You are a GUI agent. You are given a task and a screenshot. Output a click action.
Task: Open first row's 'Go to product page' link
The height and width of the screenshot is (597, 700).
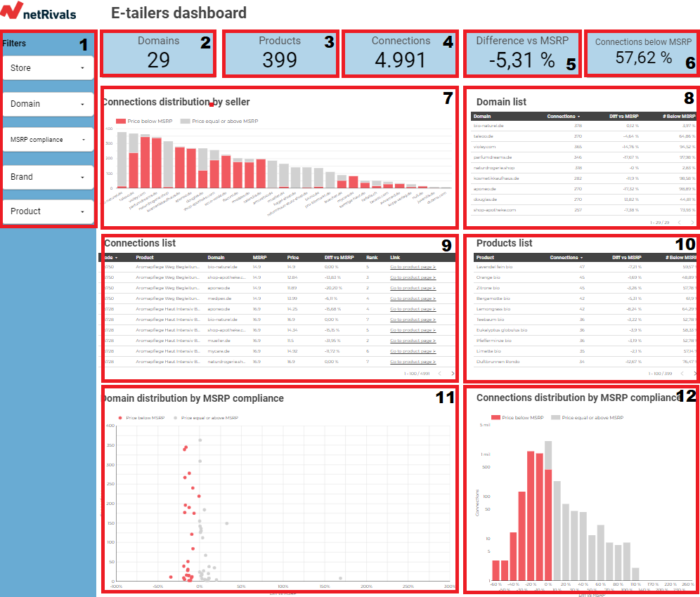413,267
